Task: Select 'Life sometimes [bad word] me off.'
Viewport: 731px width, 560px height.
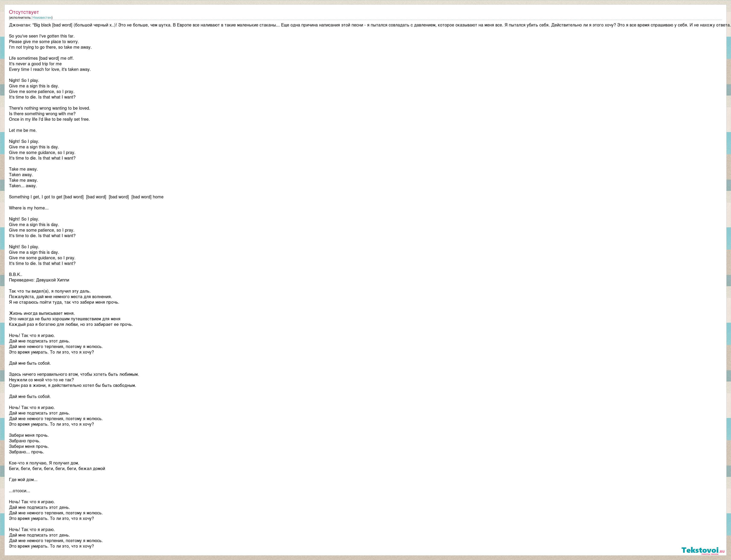Action: [x=41, y=58]
